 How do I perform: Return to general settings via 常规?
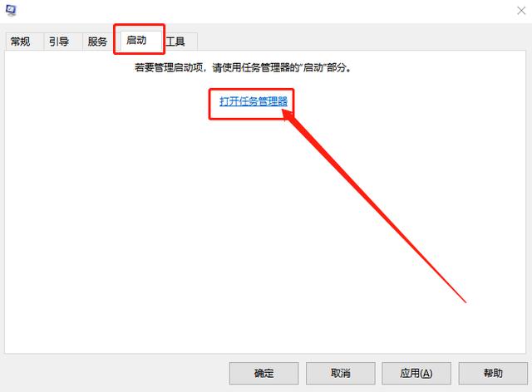pyautogui.click(x=20, y=42)
